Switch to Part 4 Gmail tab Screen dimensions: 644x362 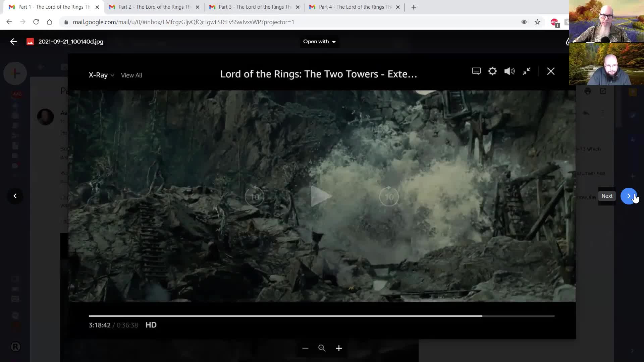(354, 7)
